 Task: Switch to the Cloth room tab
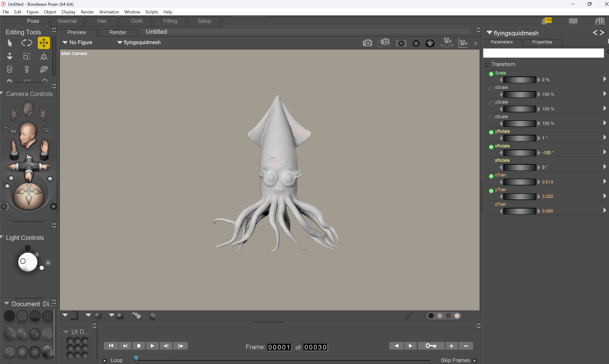pos(136,21)
